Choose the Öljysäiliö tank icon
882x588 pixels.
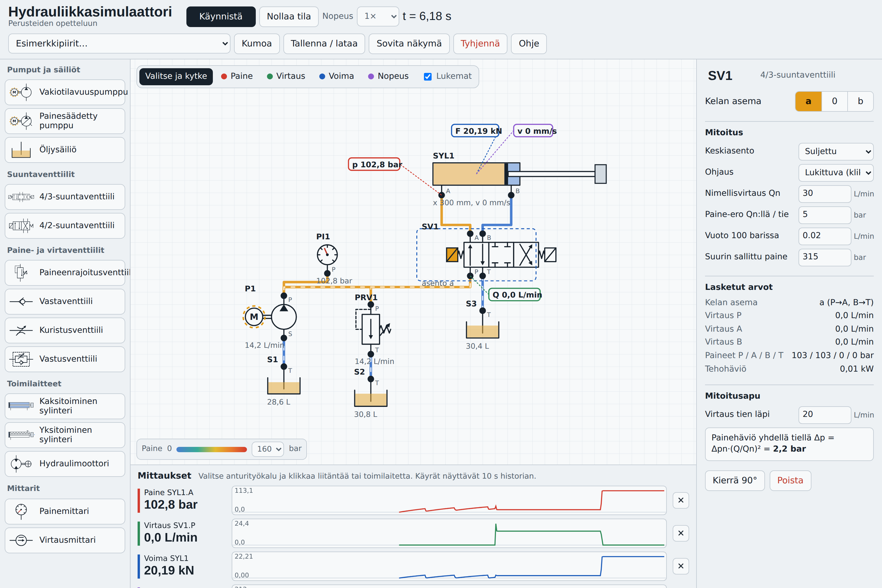click(21, 150)
